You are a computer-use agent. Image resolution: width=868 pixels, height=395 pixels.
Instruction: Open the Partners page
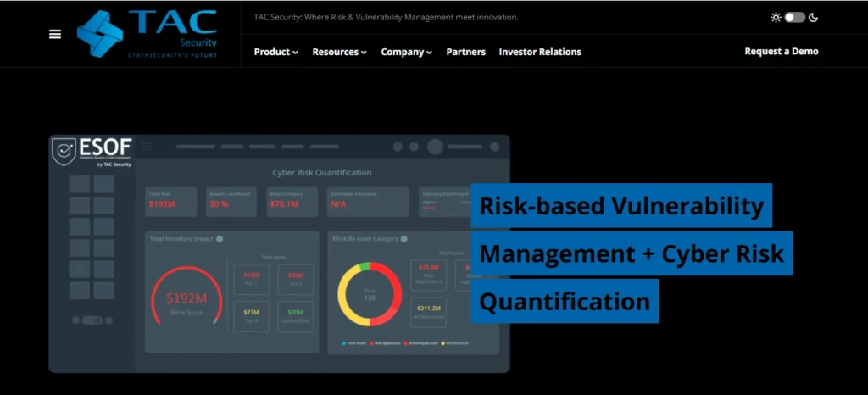click(x=465, y=52)
